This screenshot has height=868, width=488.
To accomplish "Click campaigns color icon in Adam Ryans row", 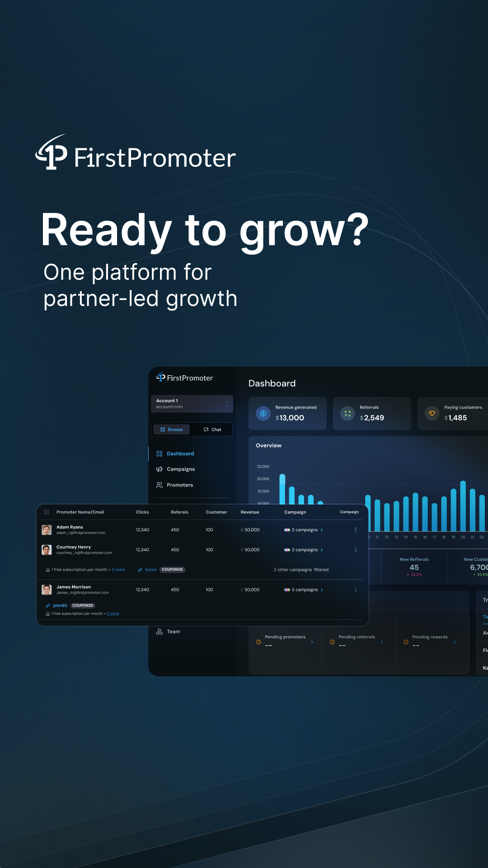I will [x=287, y=530].
